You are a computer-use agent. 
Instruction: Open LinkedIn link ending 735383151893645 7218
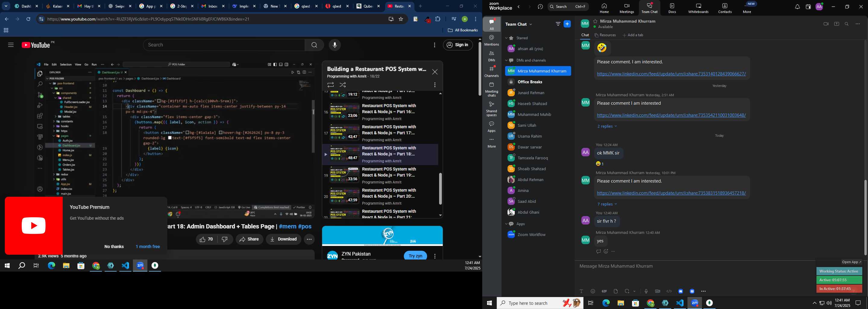click(x=671, y=193)
